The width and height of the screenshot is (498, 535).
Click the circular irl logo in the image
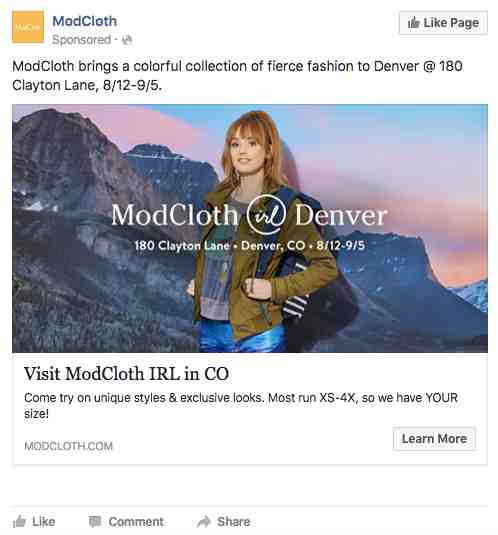[x=266, y=215]
